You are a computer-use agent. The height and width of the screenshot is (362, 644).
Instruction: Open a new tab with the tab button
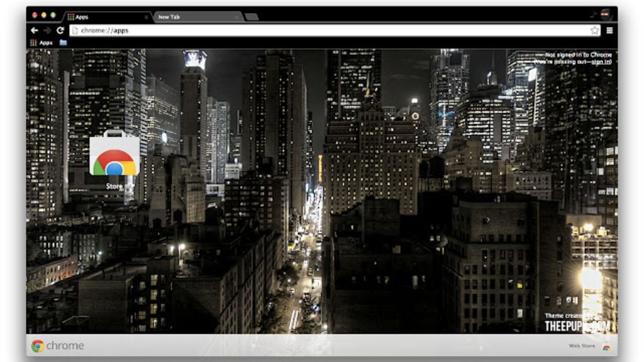pyautogui.click(x=252, y=17)
